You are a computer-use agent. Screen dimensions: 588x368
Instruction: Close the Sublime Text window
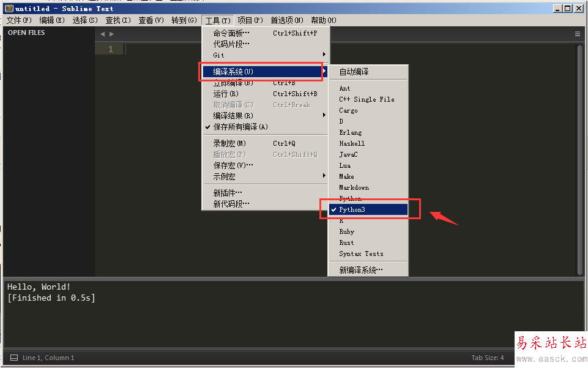coord(579,8)
